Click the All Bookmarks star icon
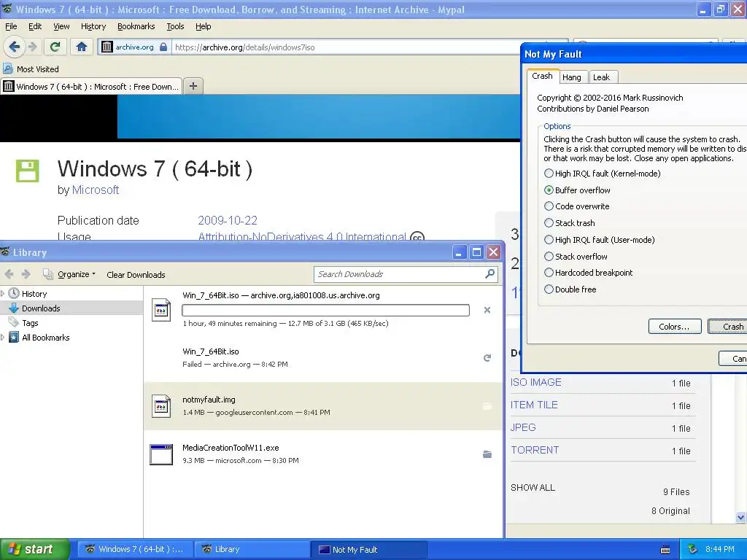This screenshot has width=747, height=560. click(14, 337)
